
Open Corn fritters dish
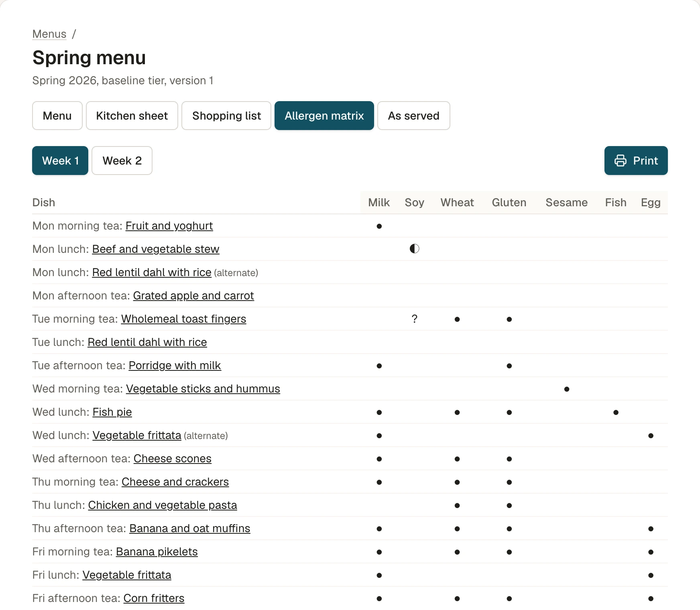[154, 598]
